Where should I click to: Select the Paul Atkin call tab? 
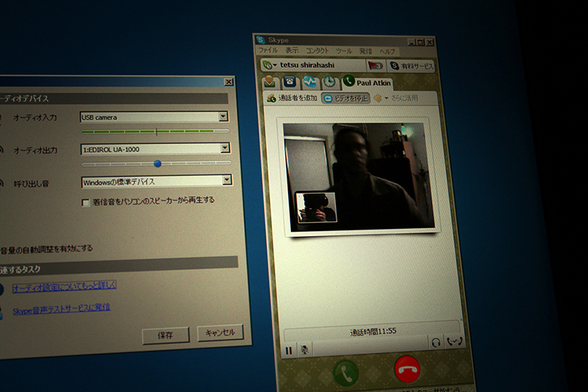pyautogui.click(x=367, y=82)
